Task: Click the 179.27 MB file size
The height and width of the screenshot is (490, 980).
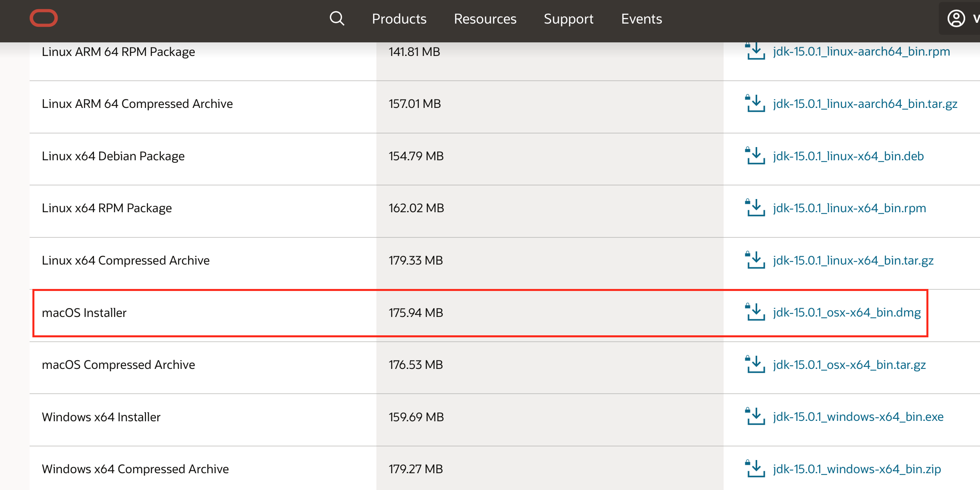Action: [x=416, y=469]
